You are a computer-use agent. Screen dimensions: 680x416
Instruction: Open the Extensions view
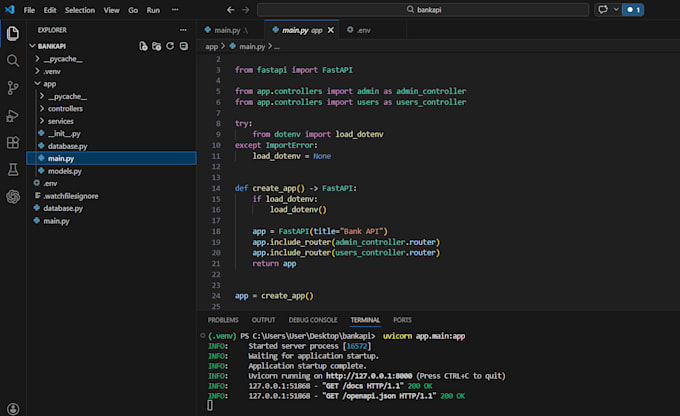coord(13,143)
